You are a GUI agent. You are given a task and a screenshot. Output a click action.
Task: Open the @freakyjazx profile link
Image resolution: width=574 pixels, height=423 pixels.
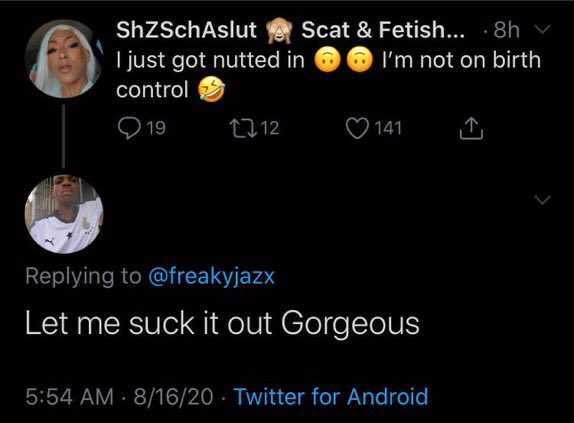[211, 276]
